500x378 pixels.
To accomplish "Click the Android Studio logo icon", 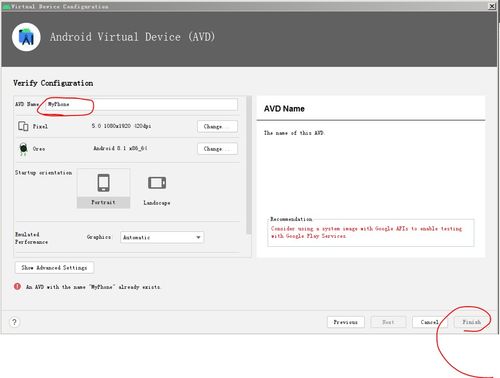I will [26, 37].
